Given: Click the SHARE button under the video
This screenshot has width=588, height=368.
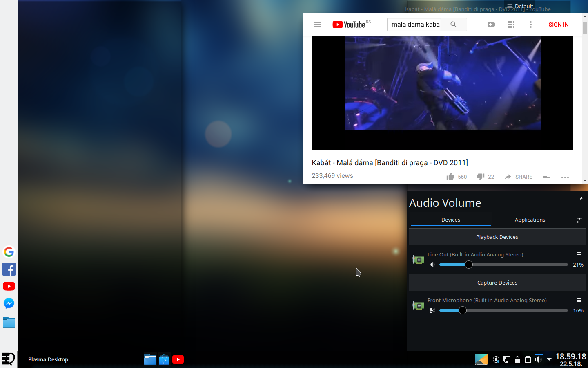Looking at the screenshot, I should pyautogui.click(x=519, y=177).
